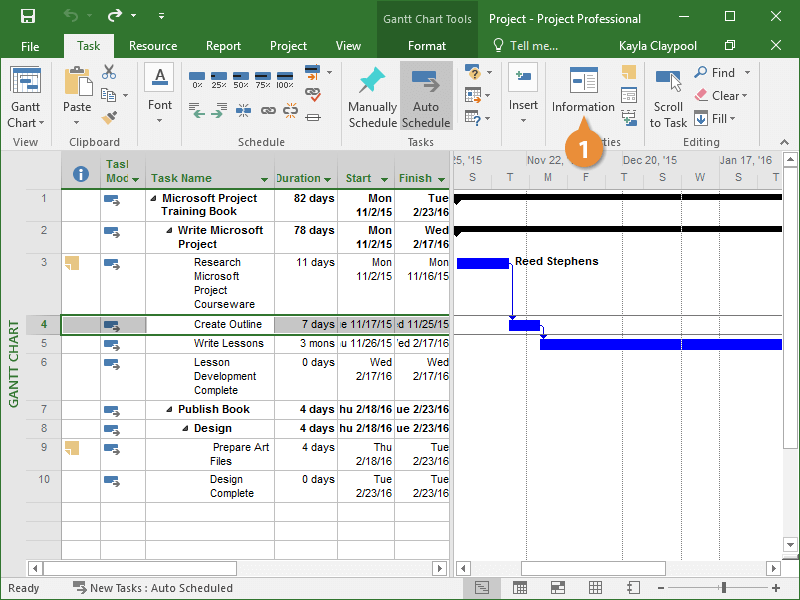Collapse the Publish Book summary task
Screen dimensions: 800x600
point(170,410)
